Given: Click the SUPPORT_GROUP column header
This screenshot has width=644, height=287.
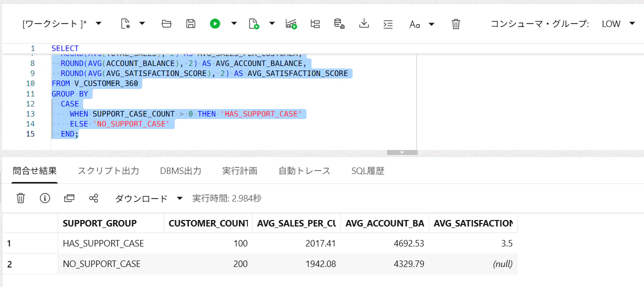Looking at the screenshot, I should tap(111, 223).
